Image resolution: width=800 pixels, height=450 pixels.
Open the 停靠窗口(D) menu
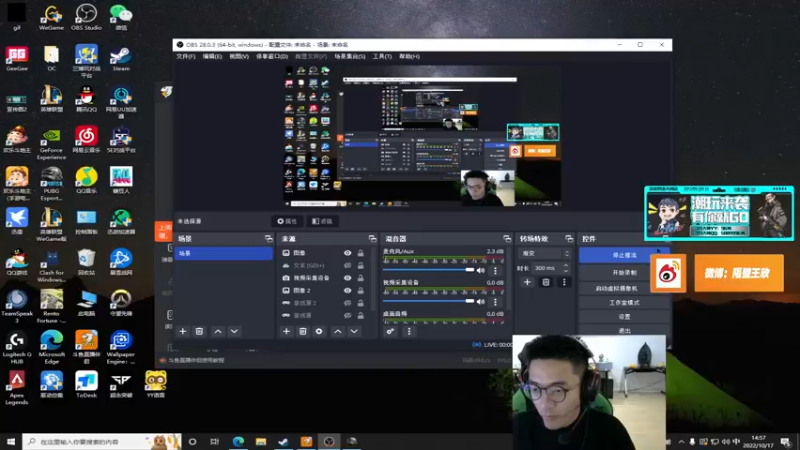click(x=272, y=57)
